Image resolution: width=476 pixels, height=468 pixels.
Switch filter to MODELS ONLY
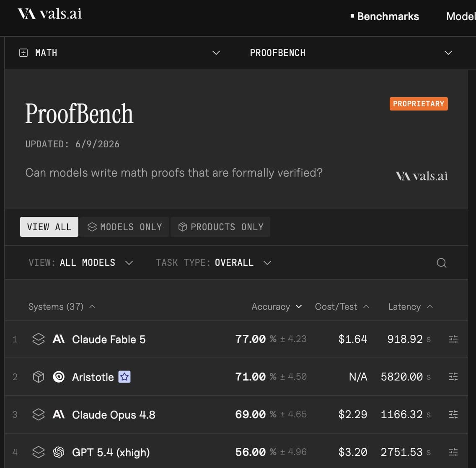click(x=124, y=227)
